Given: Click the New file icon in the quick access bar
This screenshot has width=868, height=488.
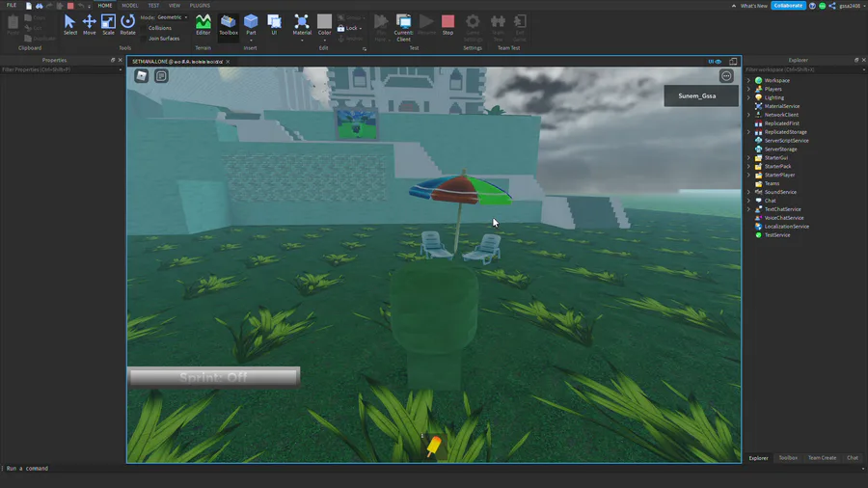Looking at the screenshot, I should pos(29,6).
